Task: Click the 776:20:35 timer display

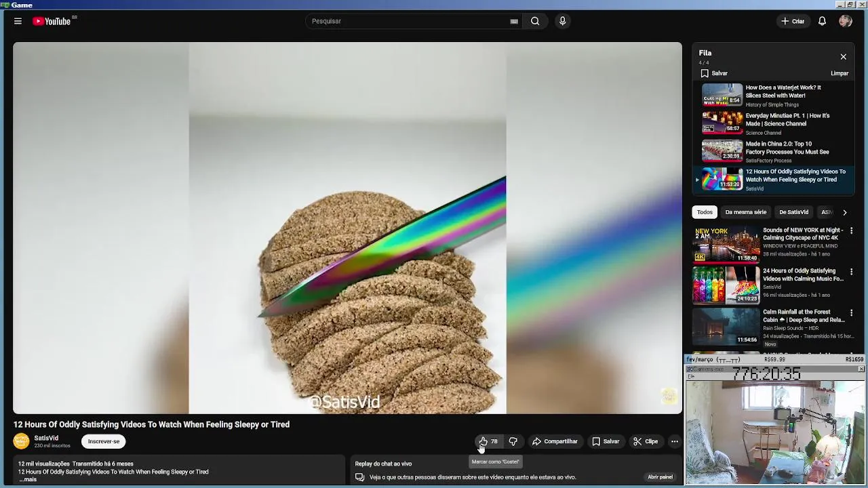Action: pos(766,374)
